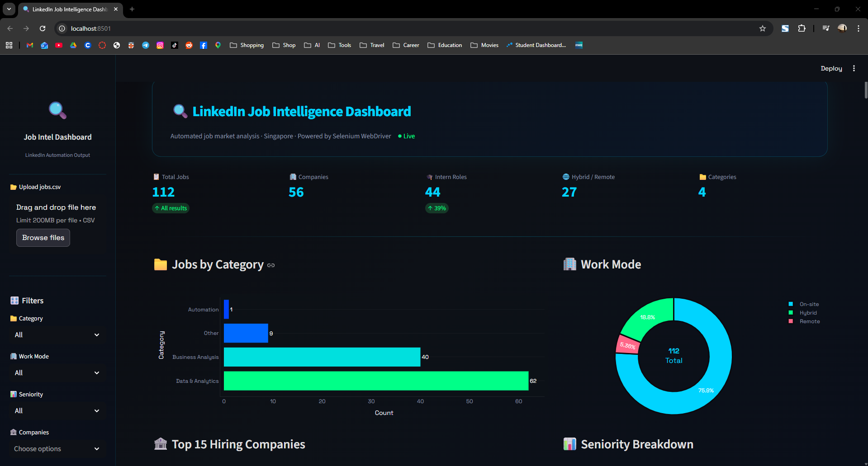Bookmark this page with the star icon

[x=763, y=28]
